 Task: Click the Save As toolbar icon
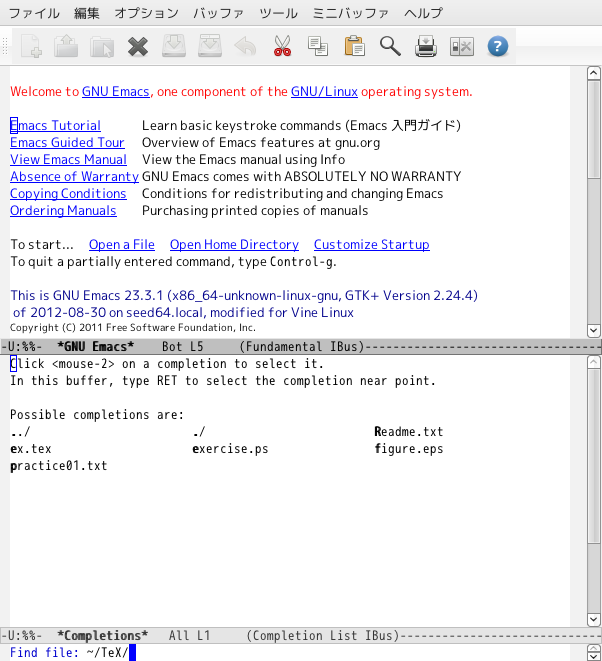[210, 46]
